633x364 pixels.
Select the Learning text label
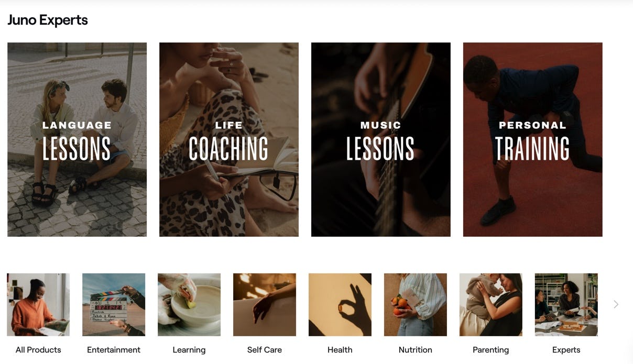[189, 350]
